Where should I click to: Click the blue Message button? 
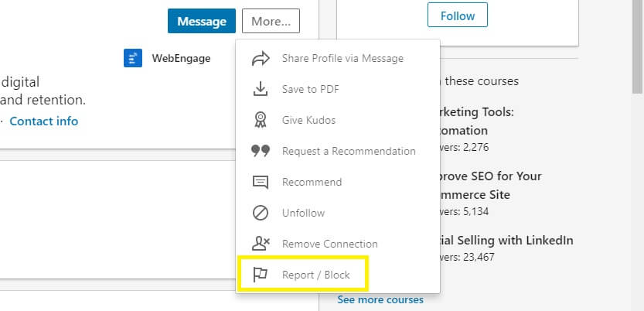(x=202, y=21)
